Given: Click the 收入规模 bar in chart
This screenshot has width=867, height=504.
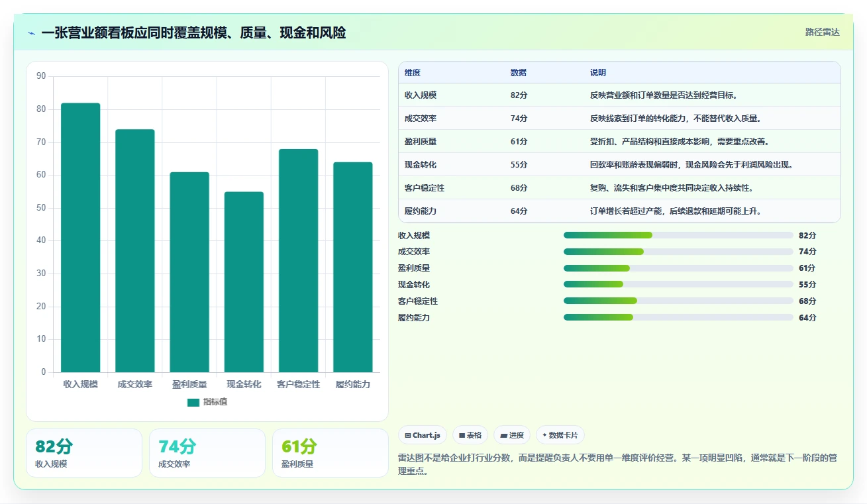Looking at the screenshot, I should click(81, 238).
